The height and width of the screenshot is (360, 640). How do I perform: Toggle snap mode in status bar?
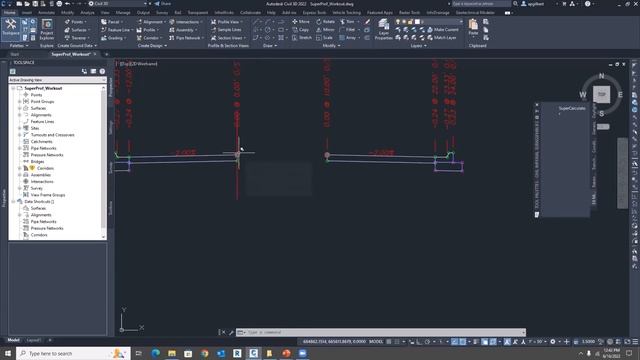coord(397,342)
